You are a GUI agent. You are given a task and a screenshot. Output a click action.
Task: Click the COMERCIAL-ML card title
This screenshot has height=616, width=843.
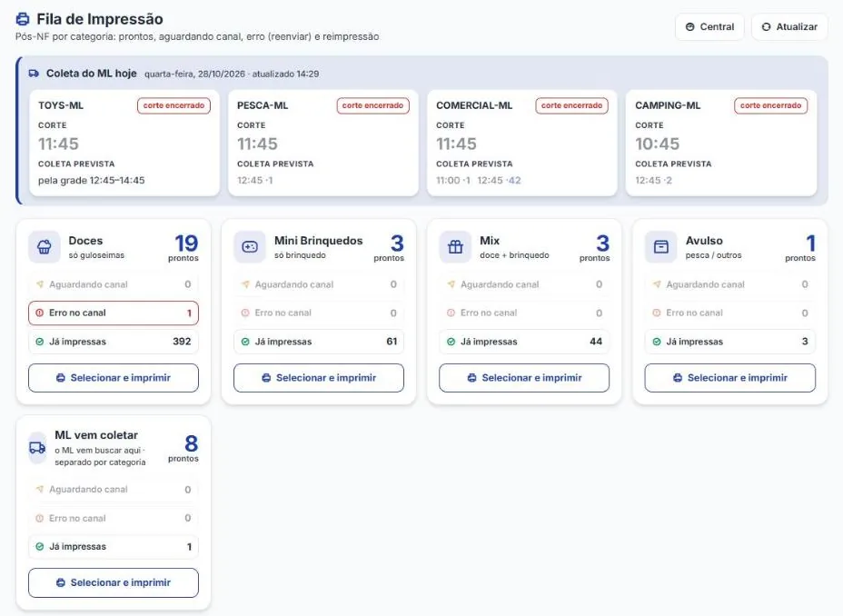(474, 105)
